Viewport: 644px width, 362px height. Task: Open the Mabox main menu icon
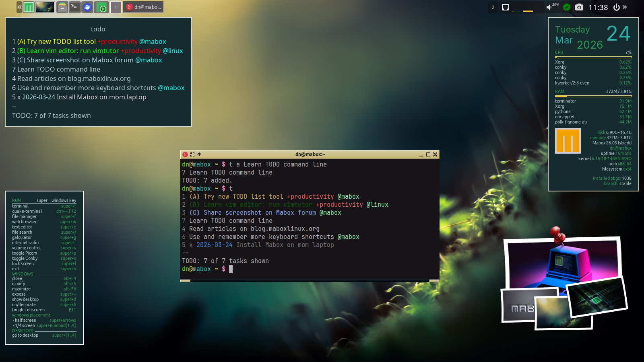tap(28, 7)
